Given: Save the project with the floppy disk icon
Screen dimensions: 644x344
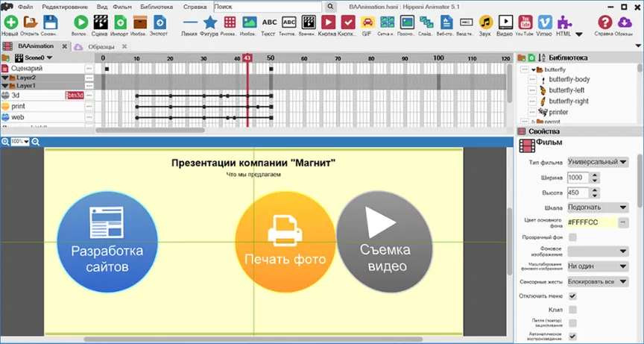Looking at the screenshot, I should click(x=50, y=22).
